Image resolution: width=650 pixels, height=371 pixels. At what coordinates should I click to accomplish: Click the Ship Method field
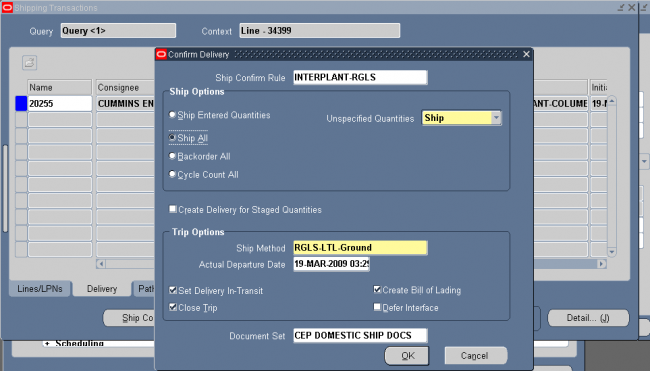click(360, 247)
